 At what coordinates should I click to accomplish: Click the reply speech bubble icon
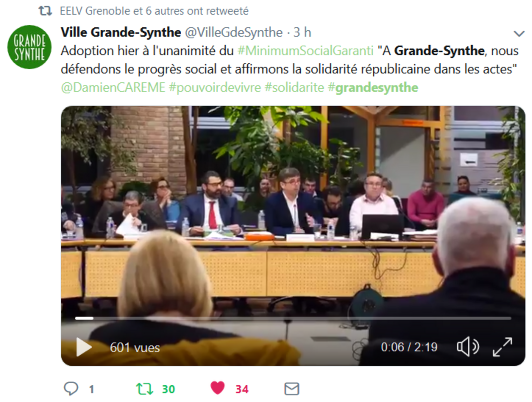71,388
